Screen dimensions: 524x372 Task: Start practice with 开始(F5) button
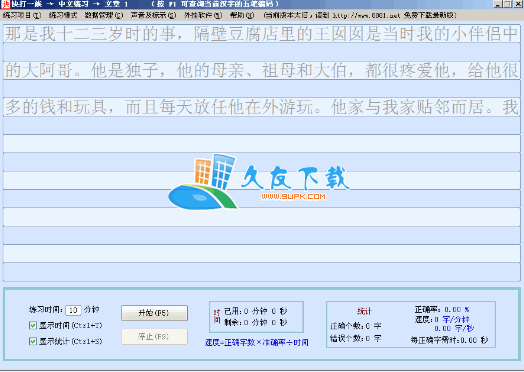point(154,313)
